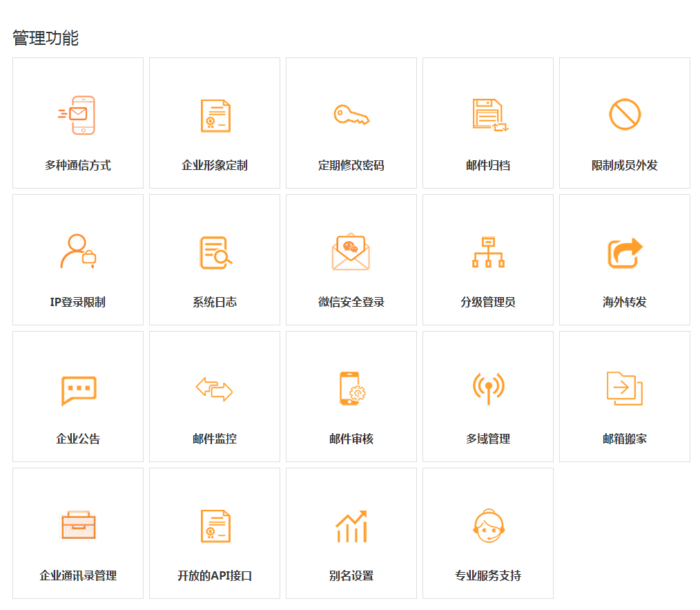The image size is (700, 610).
Task: Open the double arrows icon for 邮件监控
Action: click(215, 389)
